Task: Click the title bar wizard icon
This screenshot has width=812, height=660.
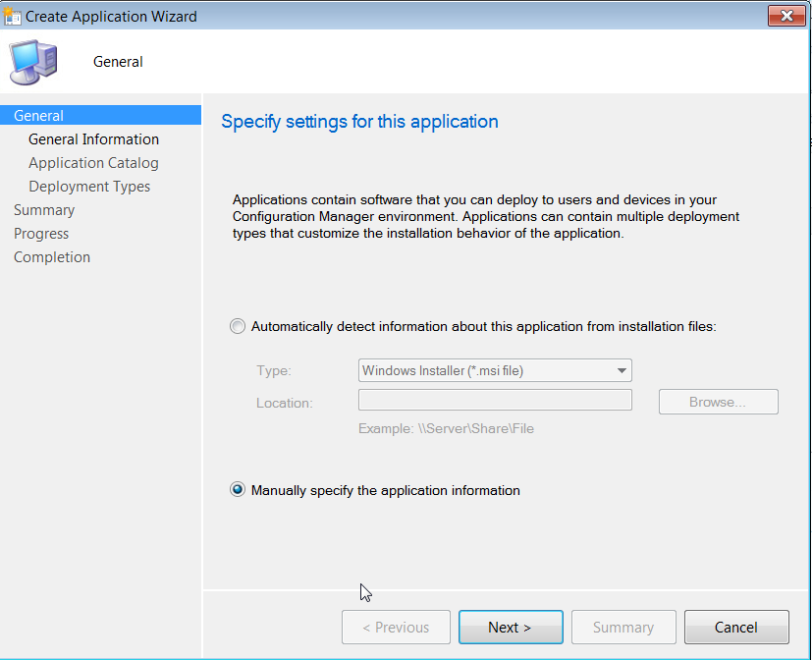Action: click(12, 16)
